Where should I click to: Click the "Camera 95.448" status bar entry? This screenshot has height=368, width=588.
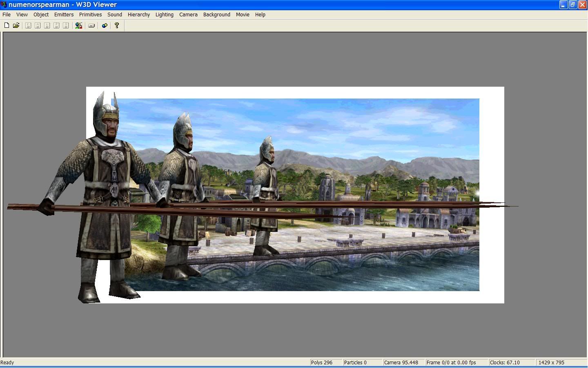coord(401,362)
